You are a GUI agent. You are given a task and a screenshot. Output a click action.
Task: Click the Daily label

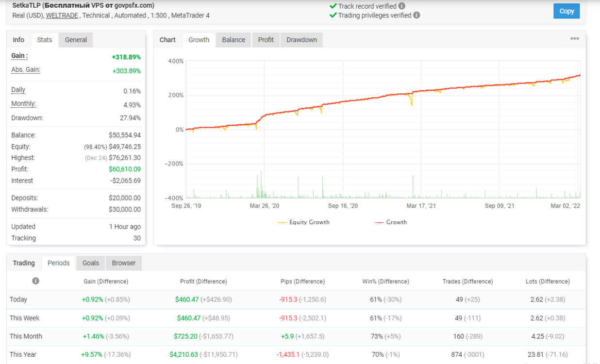tap(18, 90)
